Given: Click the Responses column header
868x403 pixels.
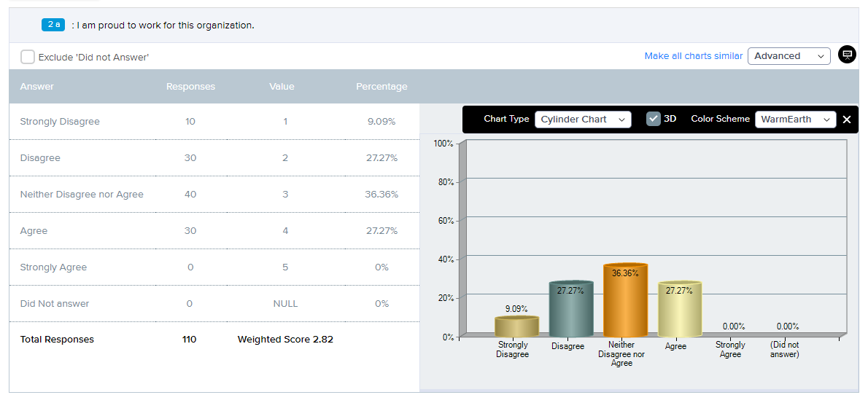Looking at the screenshot, I should [x=190, y=86].
